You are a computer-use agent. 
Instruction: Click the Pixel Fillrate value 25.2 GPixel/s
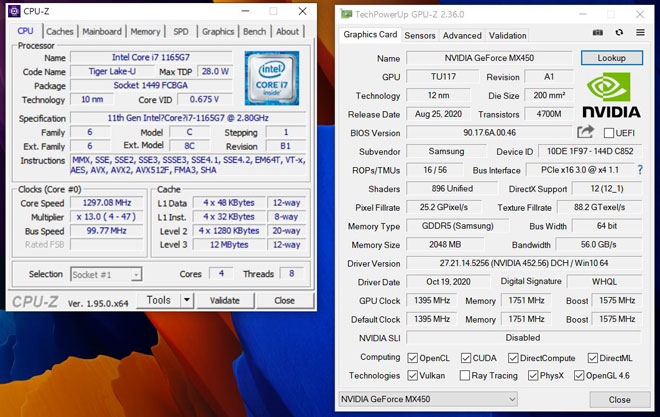pyautogui.click(x=444, y=207)
